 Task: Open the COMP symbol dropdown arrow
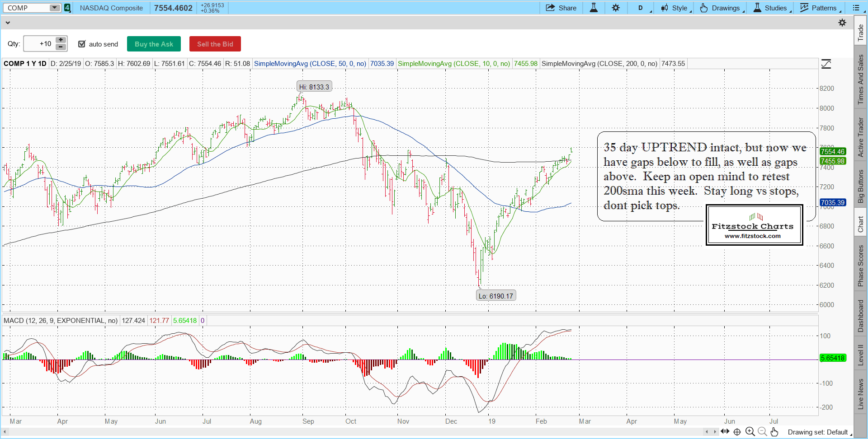coord(54,8)
